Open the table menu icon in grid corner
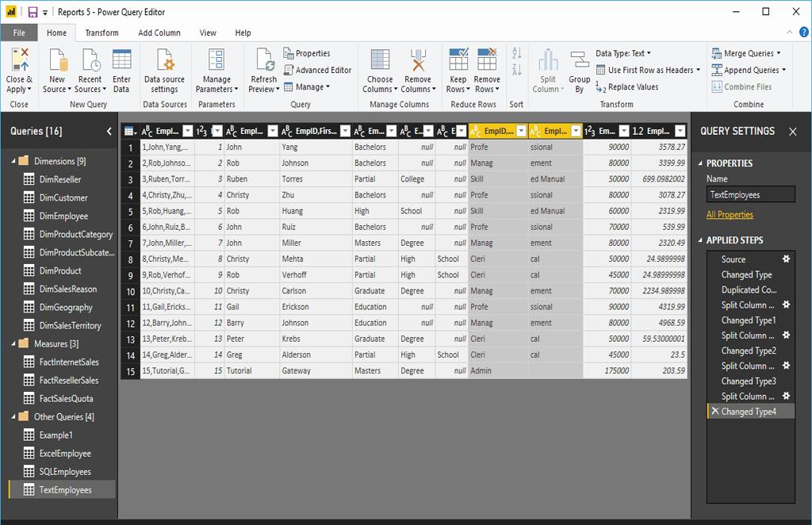The image size is (812, 525). coord(131,131)
